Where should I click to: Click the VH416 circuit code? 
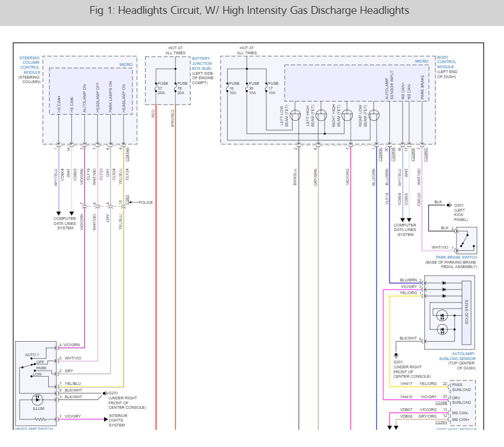(x=407, y=397)
